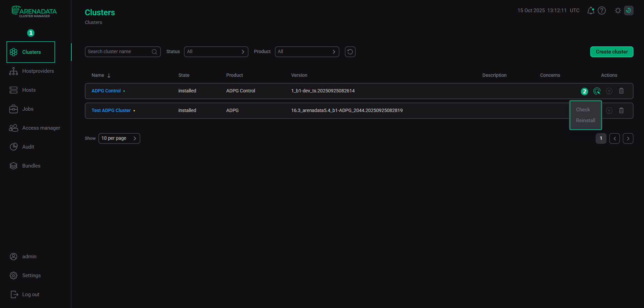
Task: Reset filters with the refresh icon
Action: 350,51
